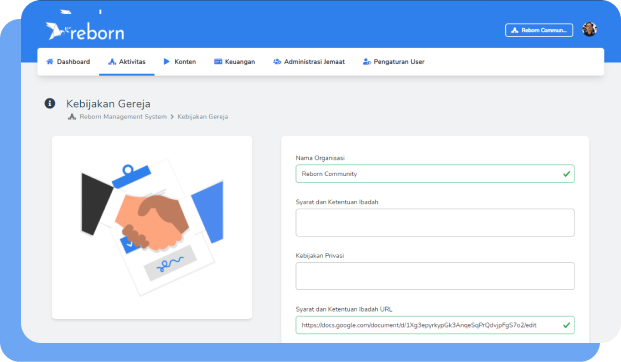
Task: Click the Kebijakan Privasi text area
Action: click(435, 276)
